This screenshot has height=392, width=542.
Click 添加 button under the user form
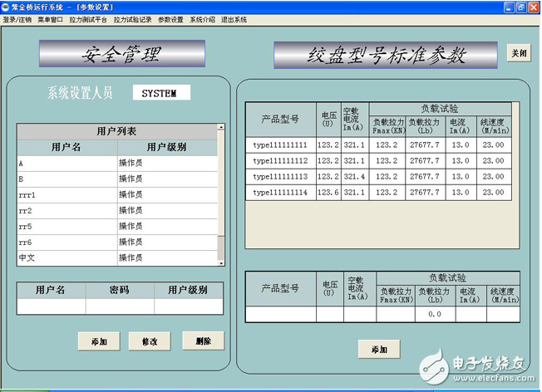(99, 341)
